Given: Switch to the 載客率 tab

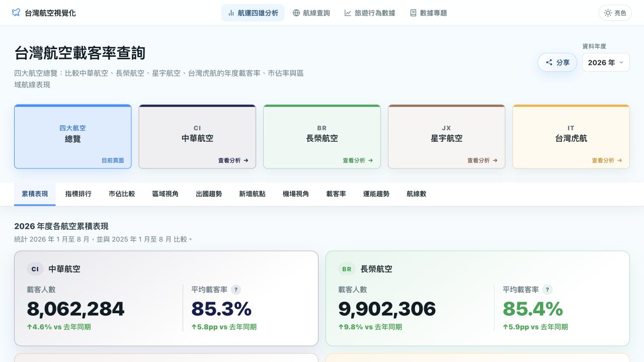Looking at the screenshot, I should click(336, 194).
